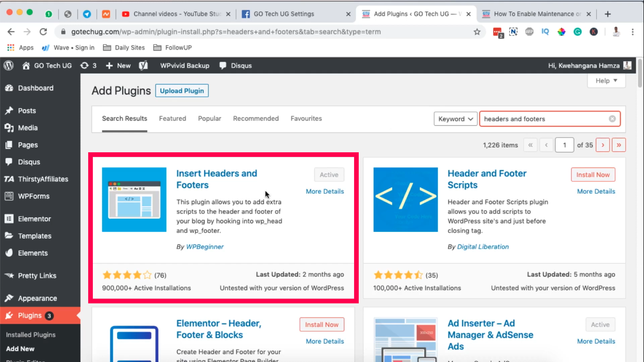The width and height of the screenshot is (644, 362).
Task: Go back using the browser back arrow
Action: click(x=11, y=32)
